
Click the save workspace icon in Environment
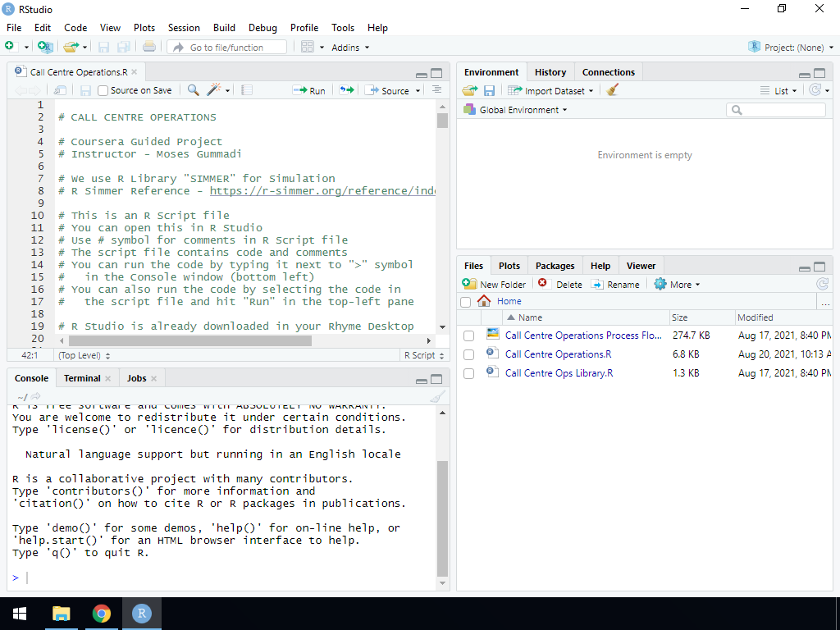[x=489, y=90]
